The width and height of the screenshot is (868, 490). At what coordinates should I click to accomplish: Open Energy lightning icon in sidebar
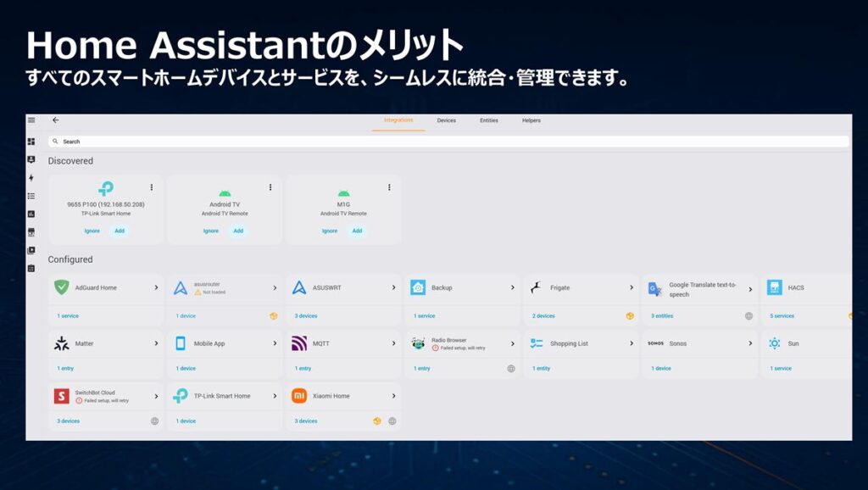point(31,178)
